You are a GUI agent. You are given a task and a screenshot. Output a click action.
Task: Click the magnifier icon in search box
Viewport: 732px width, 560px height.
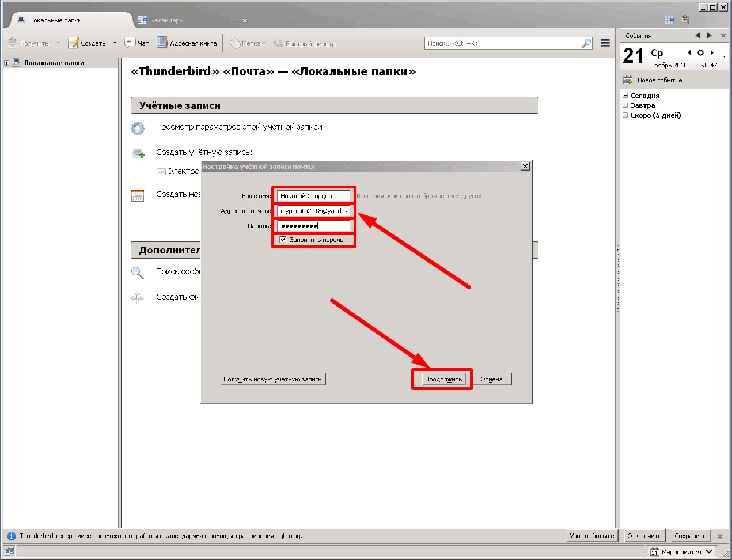point(586,43)
